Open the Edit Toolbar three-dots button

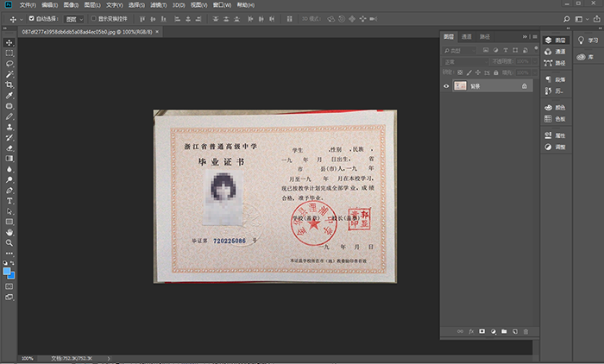(x=9, y=254)
